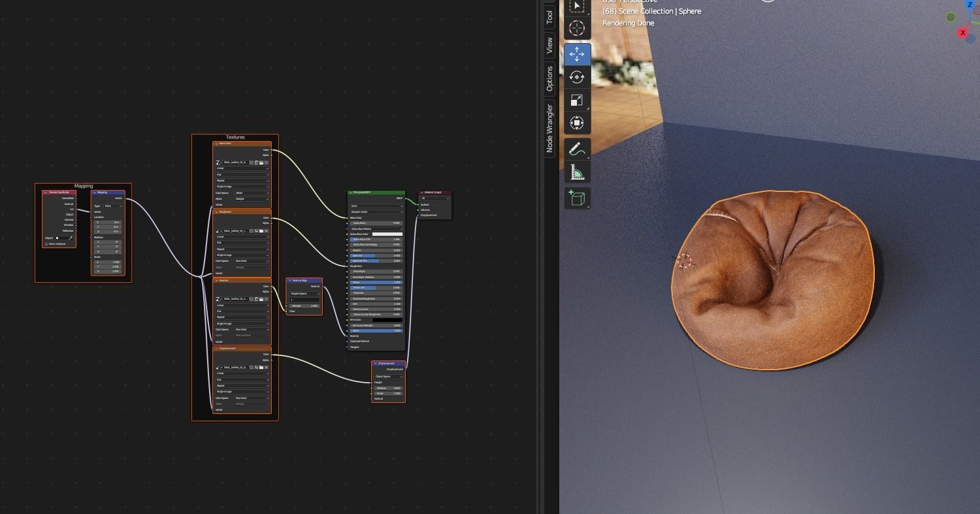The image size is (980, 514).
Task: Collapse the Normal texture node
Action: pyautogui.click(x=217, y=280)
